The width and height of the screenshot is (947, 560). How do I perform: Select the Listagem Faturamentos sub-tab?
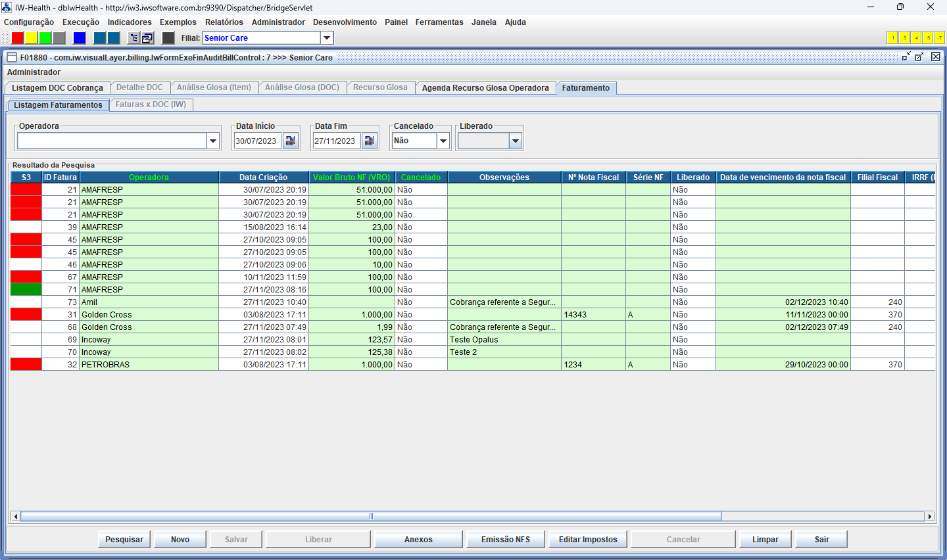[x=58, y=105]
